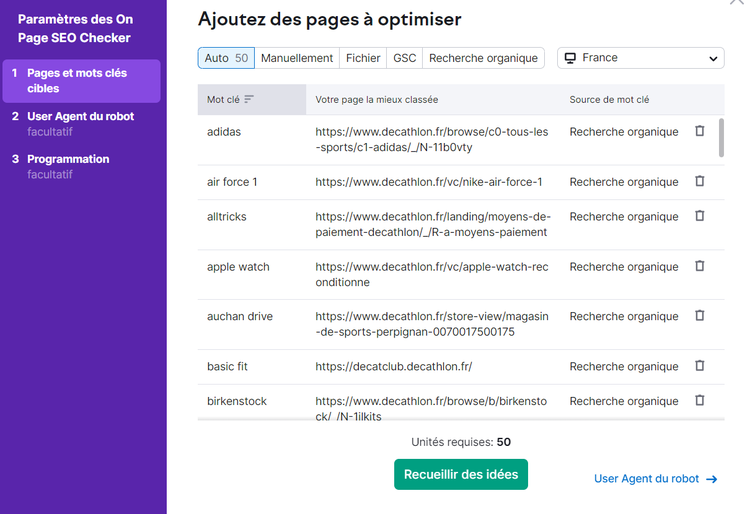Click Recherche organique source in adidas row
This screenshot has height=514, width=750.
click(x=624, y=131)
